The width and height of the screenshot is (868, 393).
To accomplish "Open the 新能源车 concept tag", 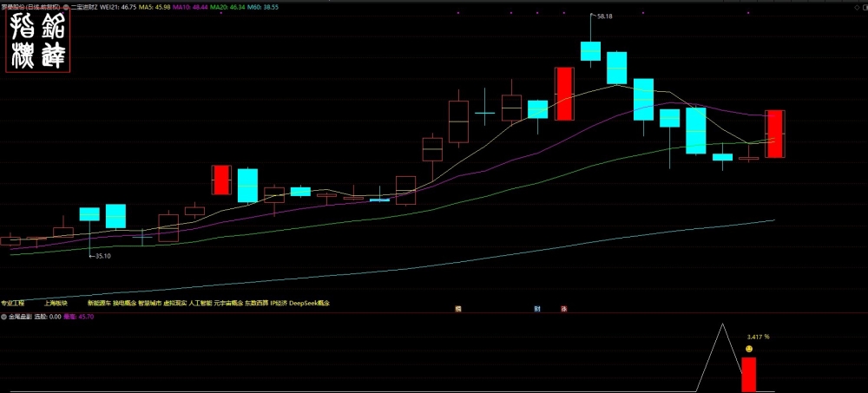I will pos(99,304).
